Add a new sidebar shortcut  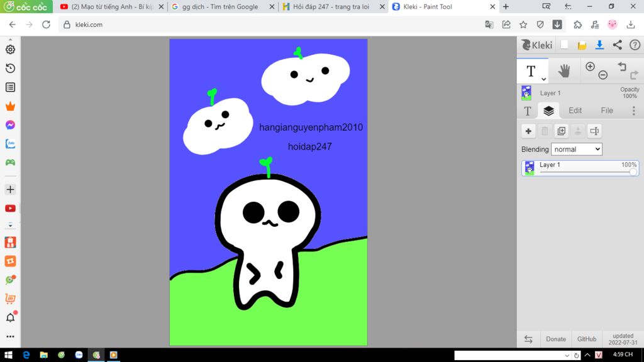(10, 190)
